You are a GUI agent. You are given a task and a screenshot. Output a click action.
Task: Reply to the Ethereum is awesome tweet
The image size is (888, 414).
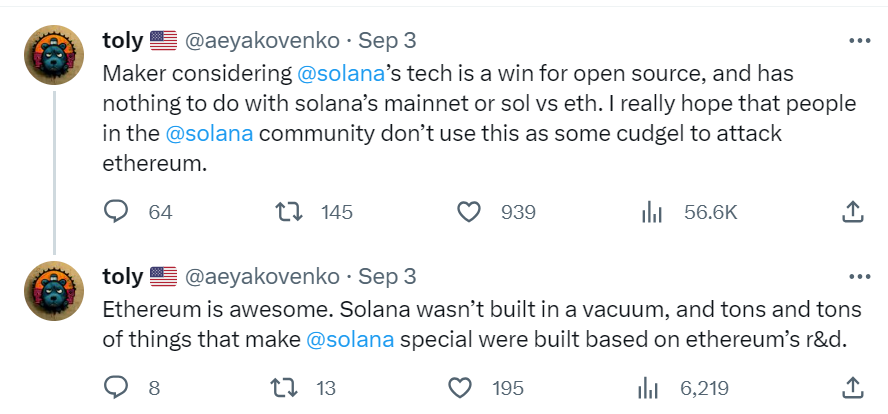point(117,387)
